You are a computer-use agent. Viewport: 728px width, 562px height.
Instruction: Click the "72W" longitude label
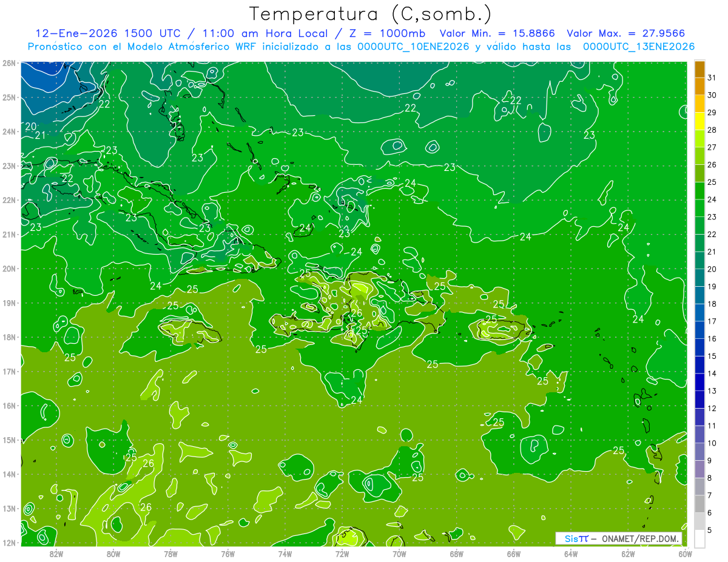click(x=342, y=554)
